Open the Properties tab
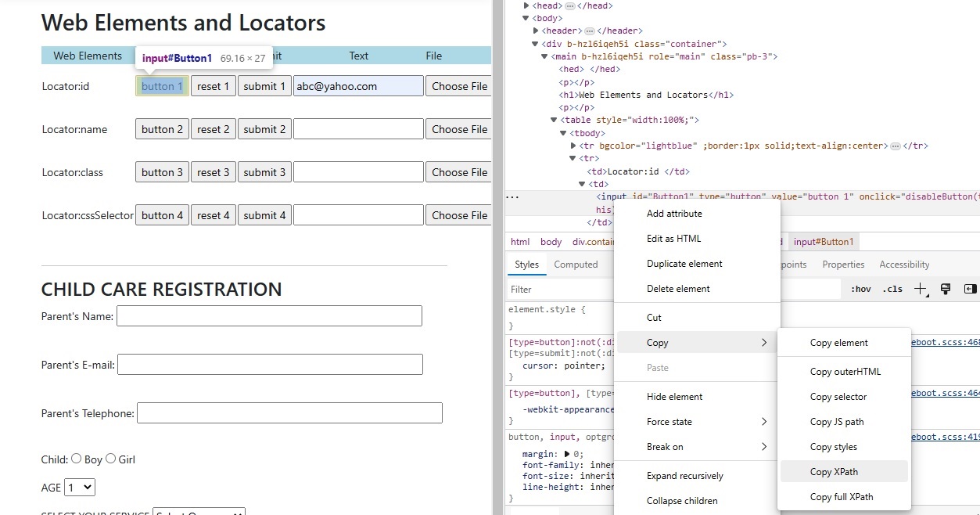980x515 pixels. (843, 265)
